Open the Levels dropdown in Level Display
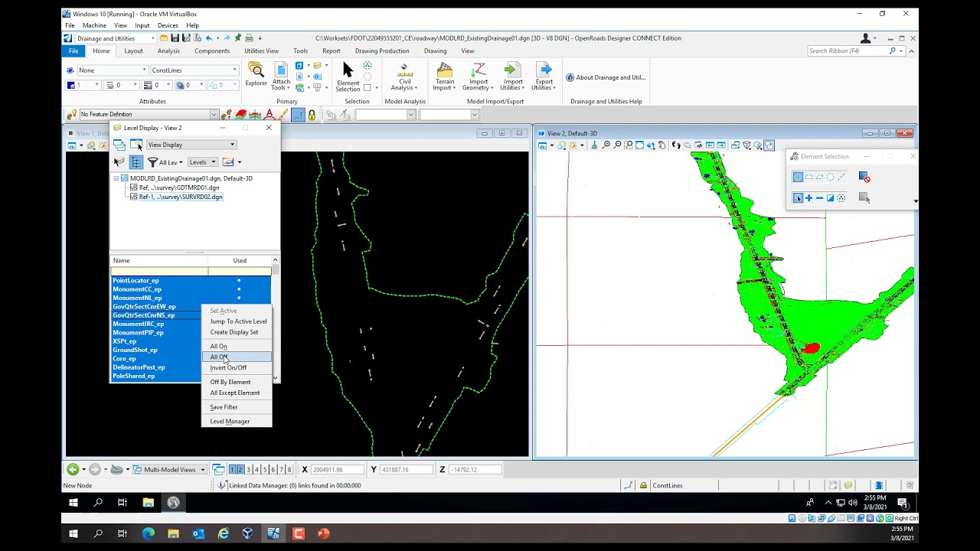980x551 pixels. (x=203, y=162)
